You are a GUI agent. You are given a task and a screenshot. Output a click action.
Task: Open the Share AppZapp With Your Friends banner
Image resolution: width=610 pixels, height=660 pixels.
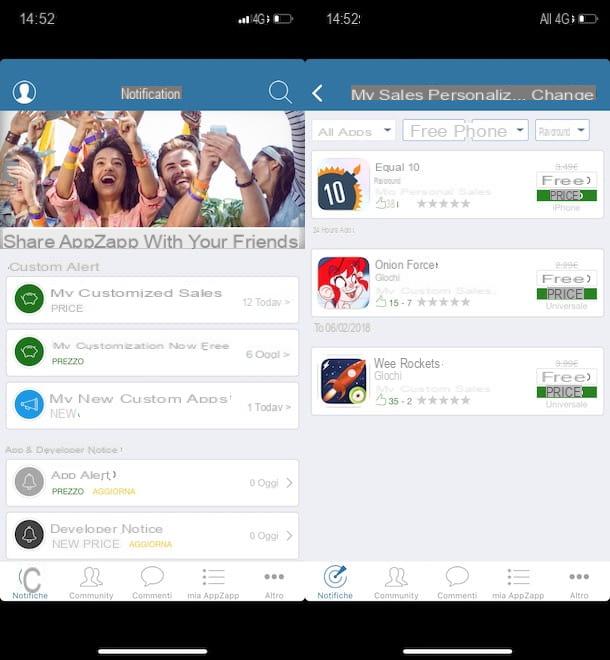point(152,179)
